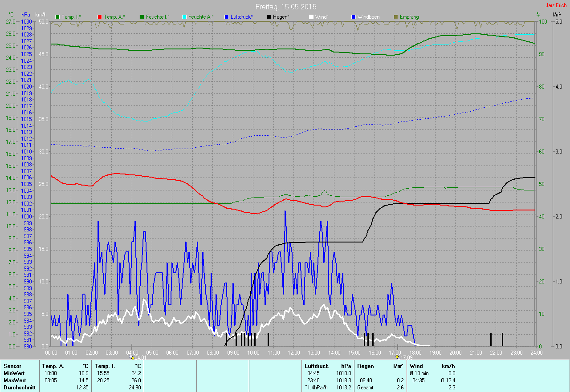The width and height of the screenshot is (570, 392).
Task: Click the Sensor row header in table
Action: point(12,366)
